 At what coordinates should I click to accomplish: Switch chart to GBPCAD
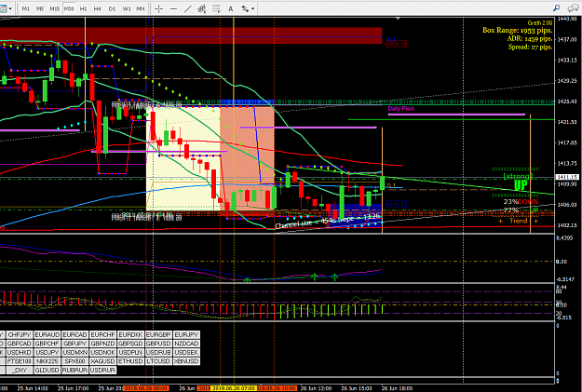(x=19, y=344)
